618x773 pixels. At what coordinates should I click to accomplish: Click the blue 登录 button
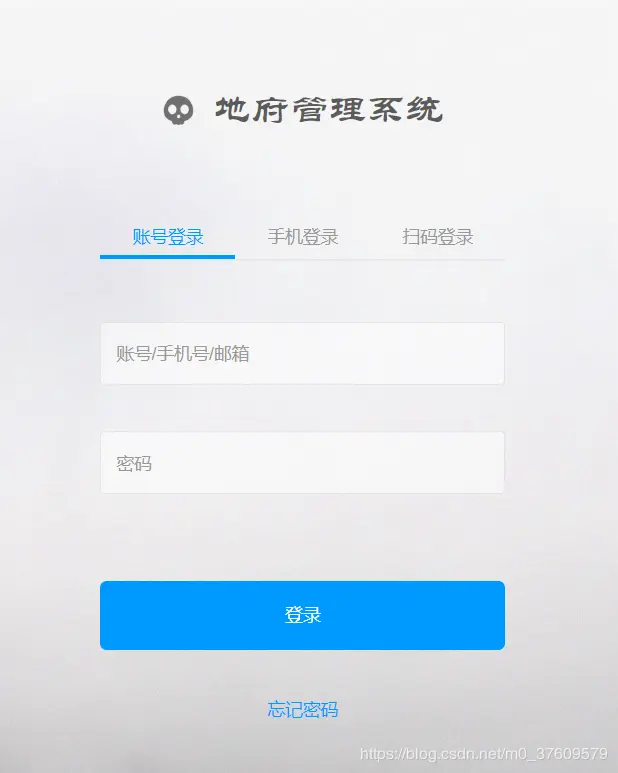click(x=303, y=615)
